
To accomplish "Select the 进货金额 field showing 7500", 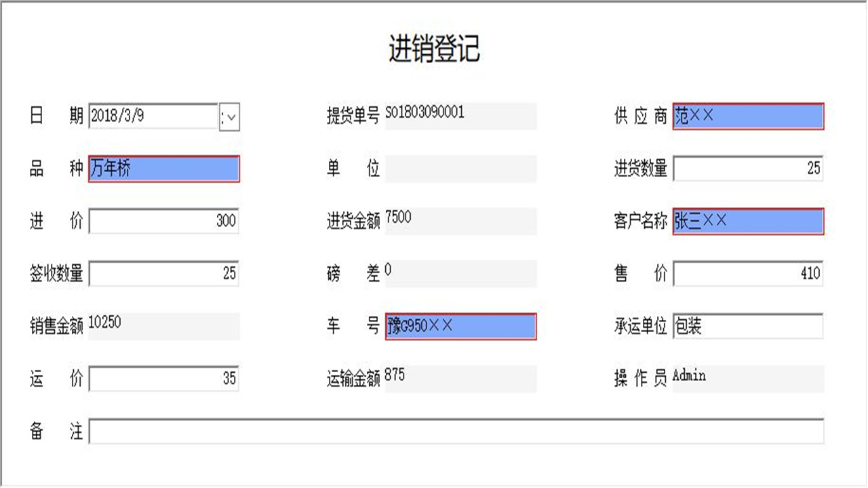I will (461, 222).
